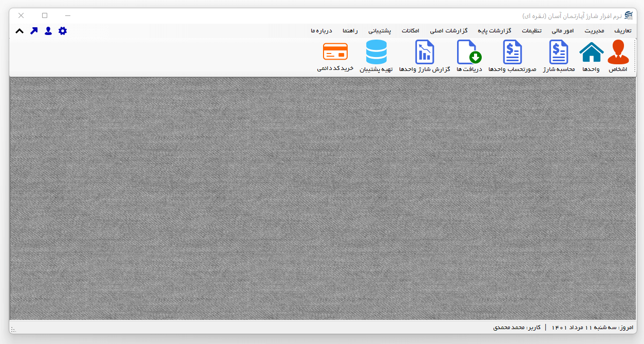644x344 pixels.
Task: Open the درباره ما menu
Action: pos(322,31)
